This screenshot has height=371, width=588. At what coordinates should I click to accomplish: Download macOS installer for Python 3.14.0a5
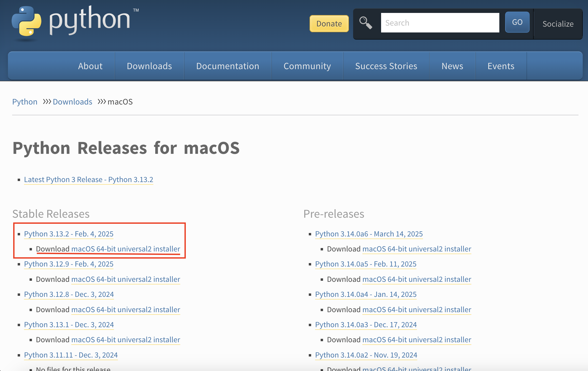pyautogui.click(x=417, y=279)
